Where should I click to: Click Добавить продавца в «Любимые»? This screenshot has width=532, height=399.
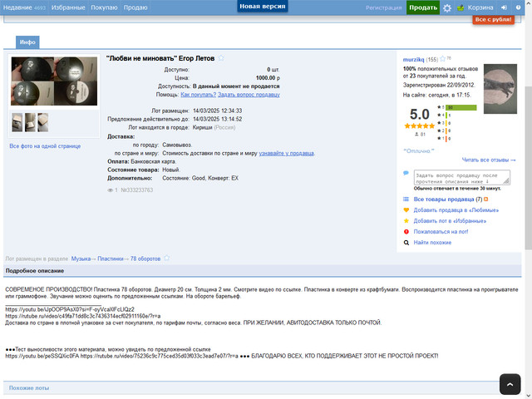pyautogui.click(x=456, y=210)
